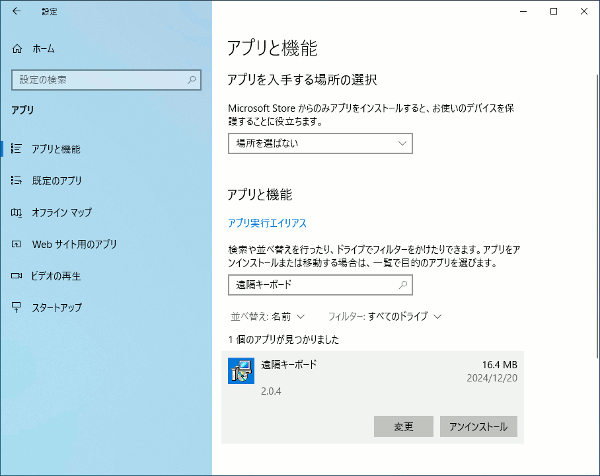Open the フィルター: すべてのドライブ dropdown
This screenshot has height=476, width=600.
[384, 316]
